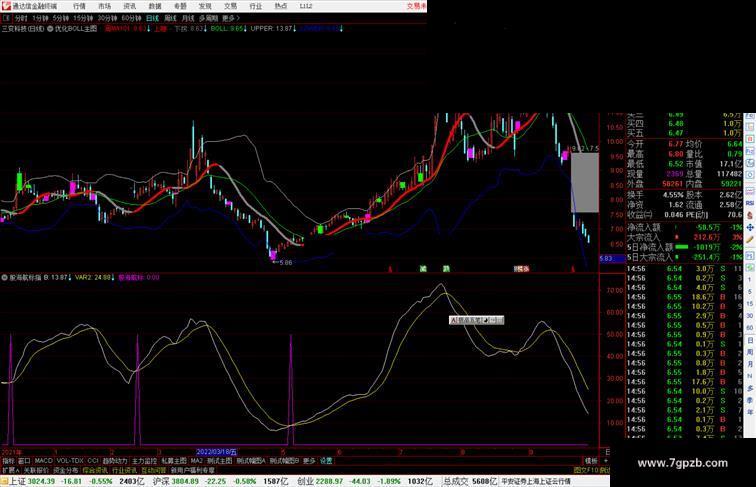
Task: Switch chart to 30分钟 period
Action: coord(107,18)
